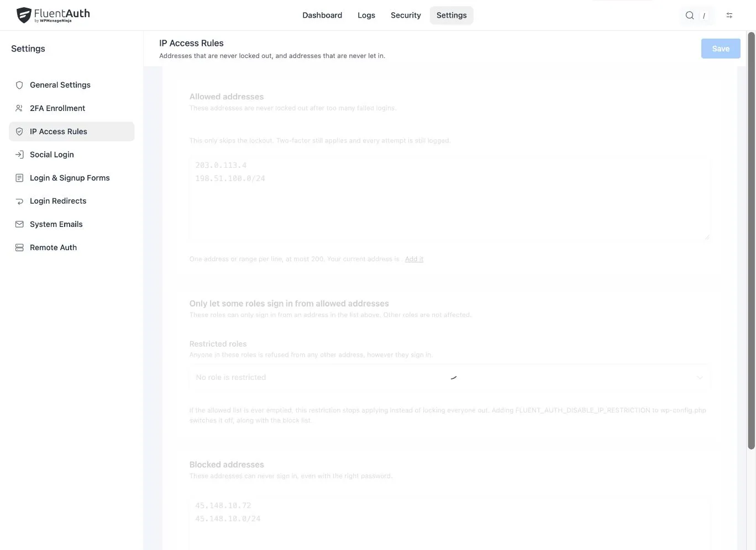The height and width of the screenshot is (550, 756).
Task: Open Social Login via its sign-in arrow icon
Action: 19,155
